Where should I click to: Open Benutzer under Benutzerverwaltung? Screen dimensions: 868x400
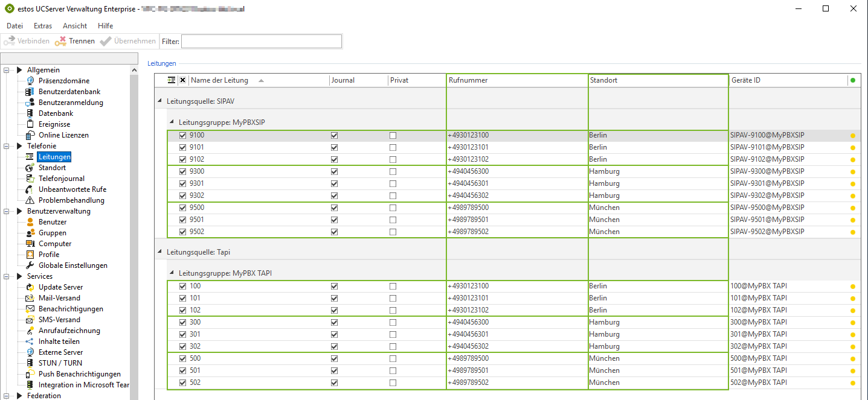[x=53, y=222]
